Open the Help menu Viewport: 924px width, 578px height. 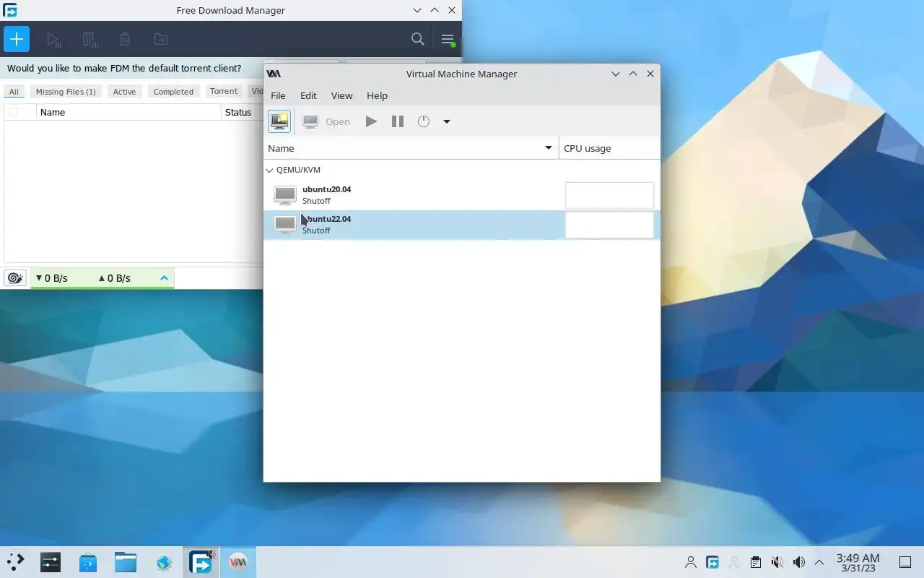pyautogui.click(x=377, y=95)
